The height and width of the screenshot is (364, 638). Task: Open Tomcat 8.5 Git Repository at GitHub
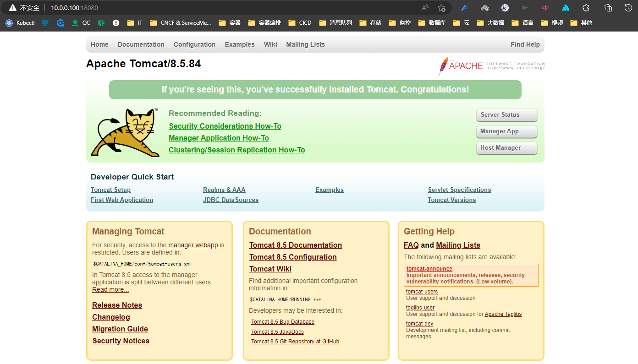click(295, 342)
